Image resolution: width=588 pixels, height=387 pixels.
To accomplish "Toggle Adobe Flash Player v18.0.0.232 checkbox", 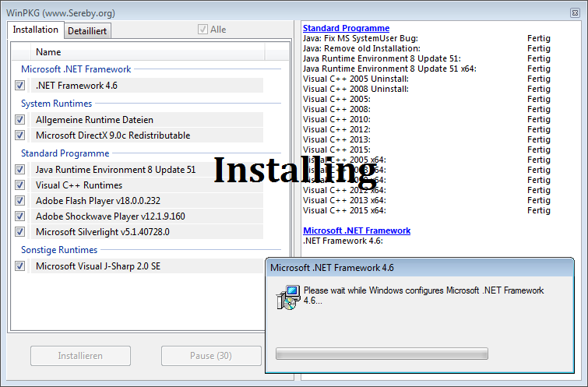I will click(20, 201).
